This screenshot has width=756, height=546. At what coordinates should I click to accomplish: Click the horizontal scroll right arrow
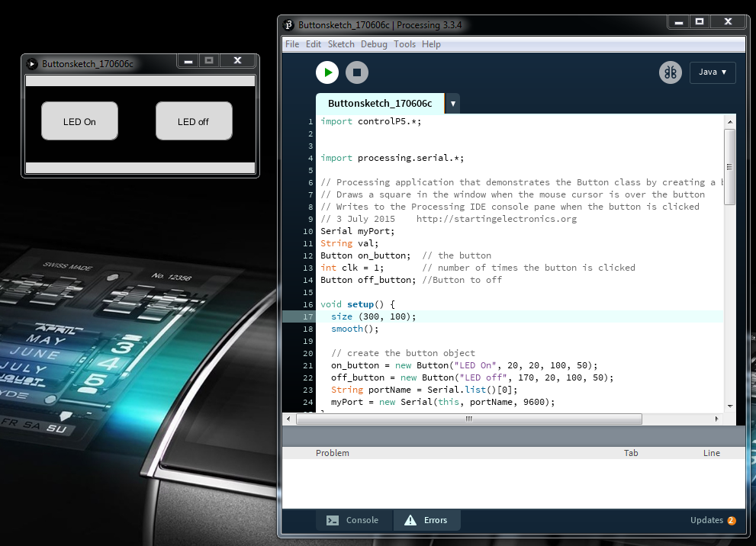pos(716,419)
